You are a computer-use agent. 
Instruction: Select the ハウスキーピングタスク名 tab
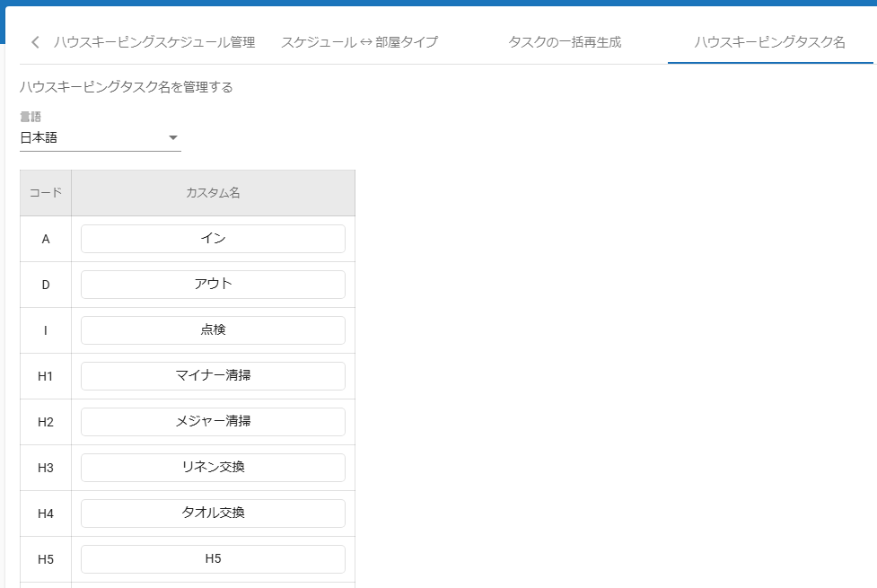pos(769,42)
